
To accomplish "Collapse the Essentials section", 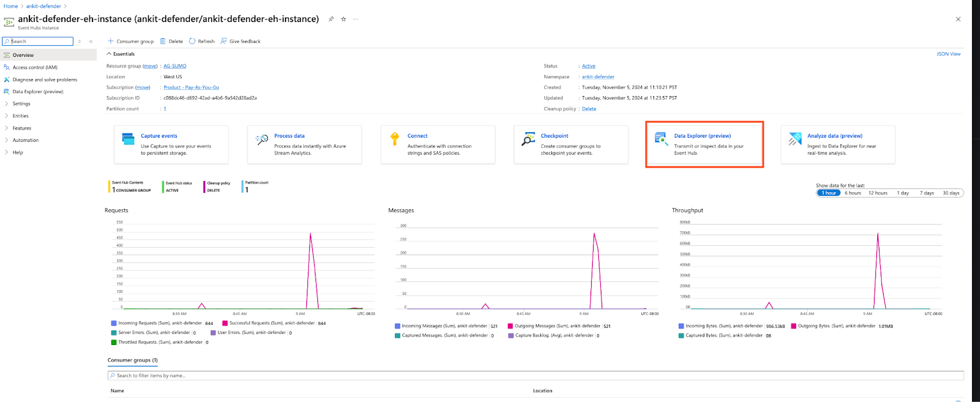I will (110, 54).
